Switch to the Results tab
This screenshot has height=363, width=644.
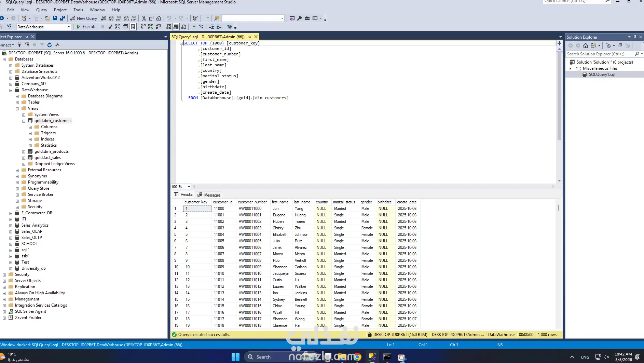pos(183,194)
